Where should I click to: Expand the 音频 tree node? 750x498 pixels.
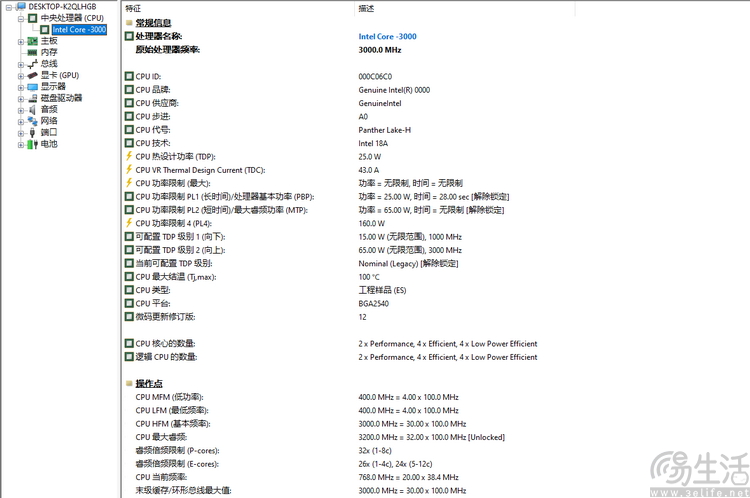pyautogui.click(x=21, y=111)
